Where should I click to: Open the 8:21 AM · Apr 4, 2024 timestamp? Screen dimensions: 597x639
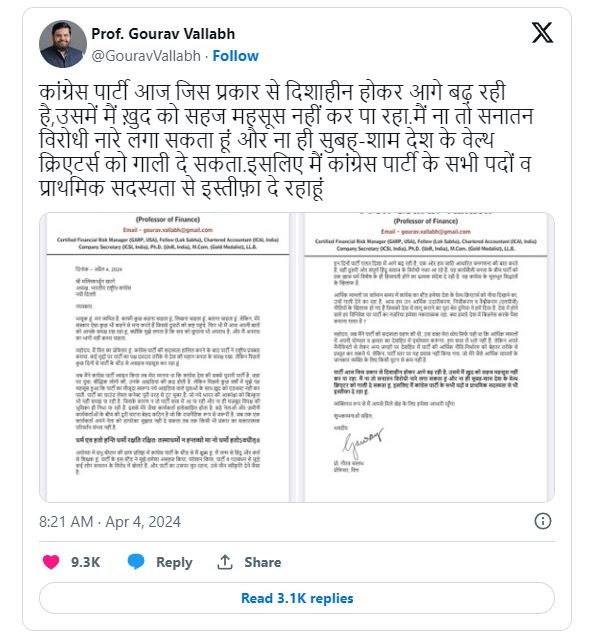click(110, 522)
